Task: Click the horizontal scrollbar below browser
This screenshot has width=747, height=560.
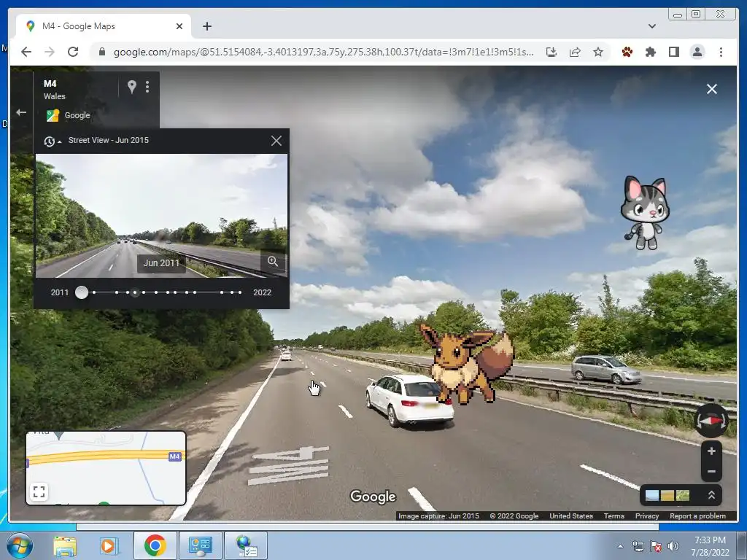Action: [x=368, y=526]
